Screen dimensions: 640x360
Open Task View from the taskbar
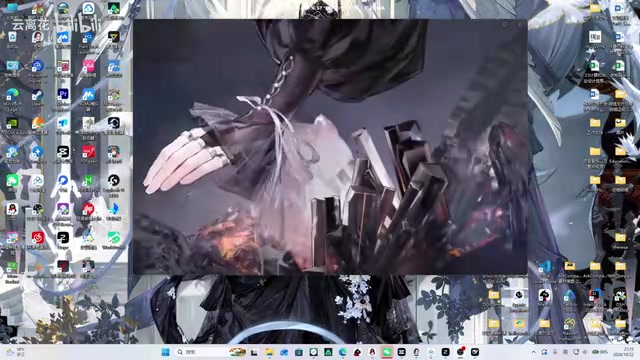click(254, 352)
